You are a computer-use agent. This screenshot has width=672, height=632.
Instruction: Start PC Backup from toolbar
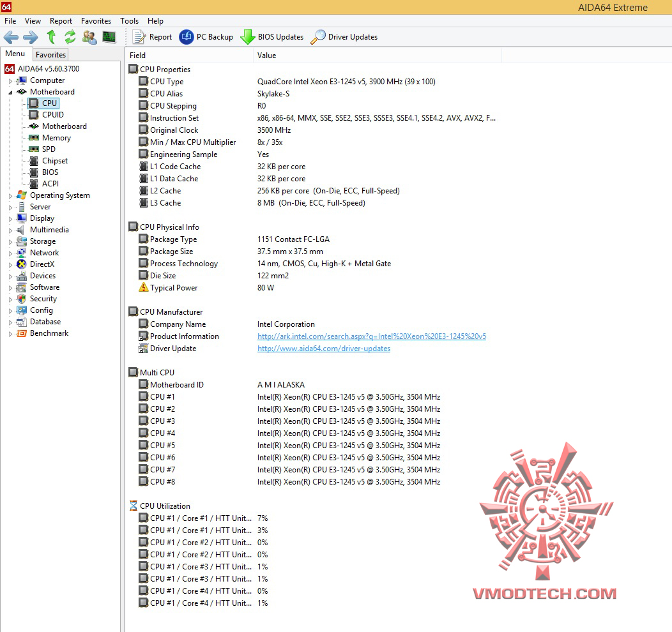(206, 37)
